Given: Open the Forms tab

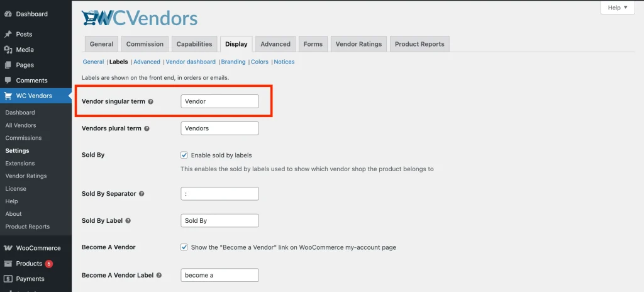Looking at the screenshot, I should (313, 44).
